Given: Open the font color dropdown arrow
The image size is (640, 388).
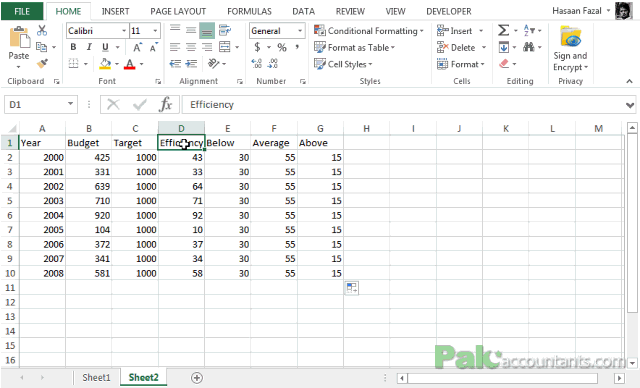Looking at the screenshot, I should pos(141,64).
